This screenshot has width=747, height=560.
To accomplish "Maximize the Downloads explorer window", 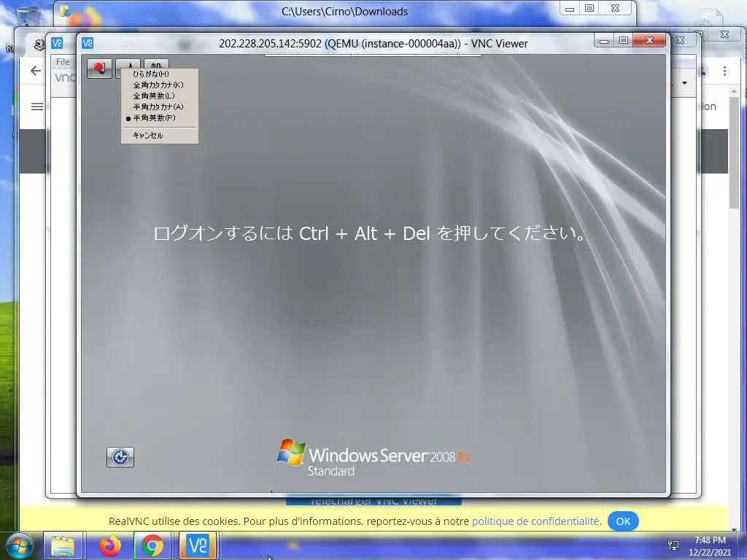I will coord(589,9).
